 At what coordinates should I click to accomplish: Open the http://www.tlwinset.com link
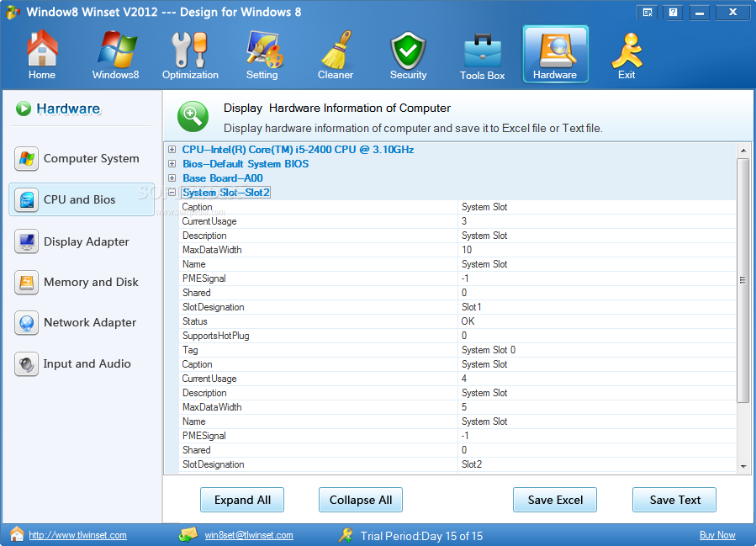(77, 535)
